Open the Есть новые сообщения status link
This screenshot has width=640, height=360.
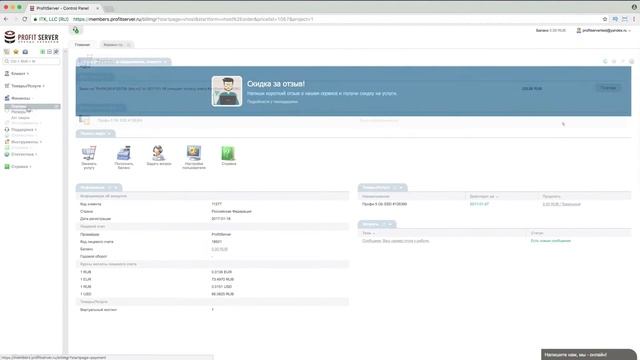point(551,241)
